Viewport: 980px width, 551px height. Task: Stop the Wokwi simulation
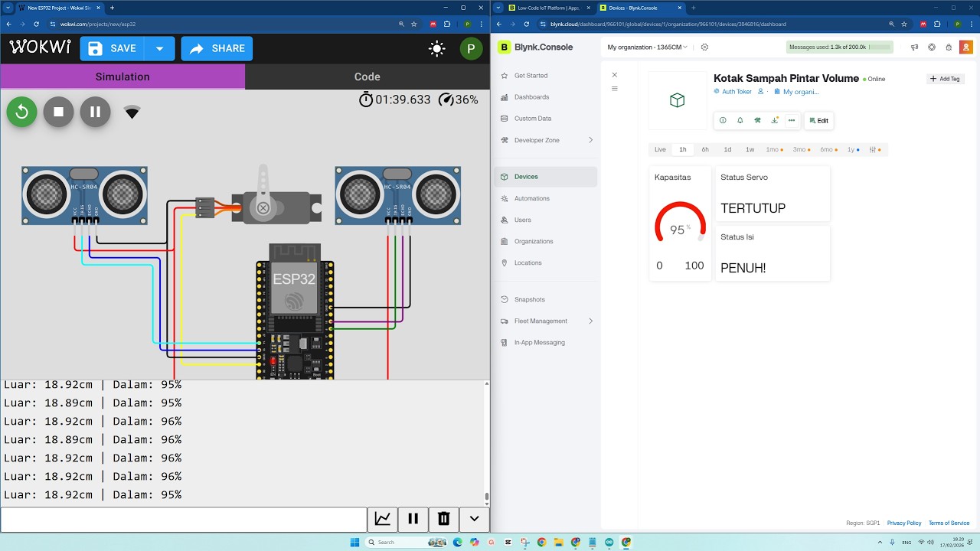(x=58, y=112)
